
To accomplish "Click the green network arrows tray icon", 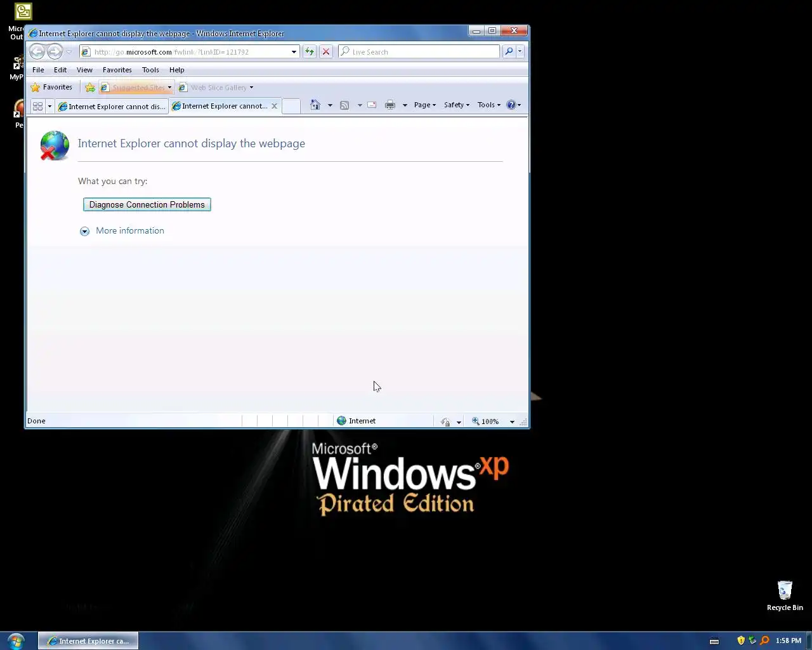I will 752,640.
